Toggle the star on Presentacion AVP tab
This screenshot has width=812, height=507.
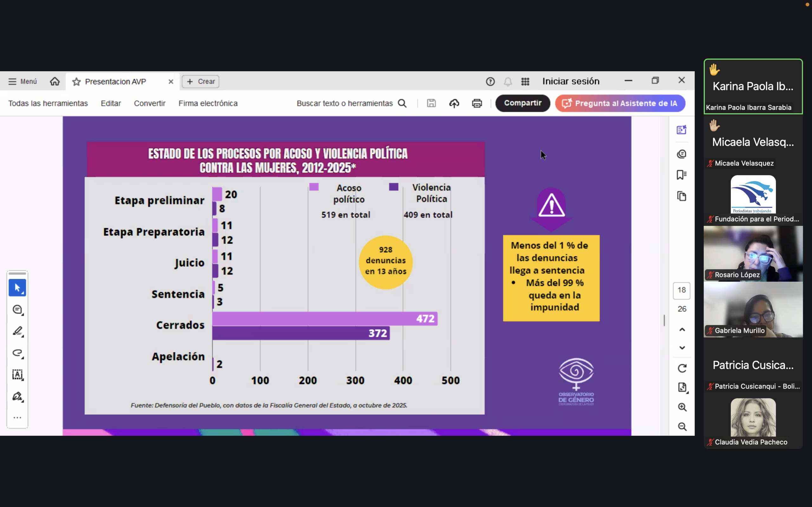[x=76, y=81]
